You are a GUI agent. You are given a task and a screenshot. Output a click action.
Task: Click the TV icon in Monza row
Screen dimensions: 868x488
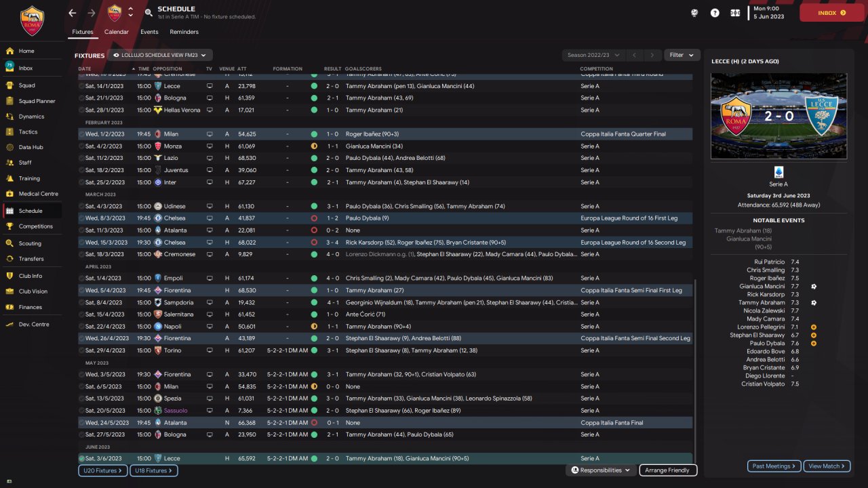[x=210, y=146]
